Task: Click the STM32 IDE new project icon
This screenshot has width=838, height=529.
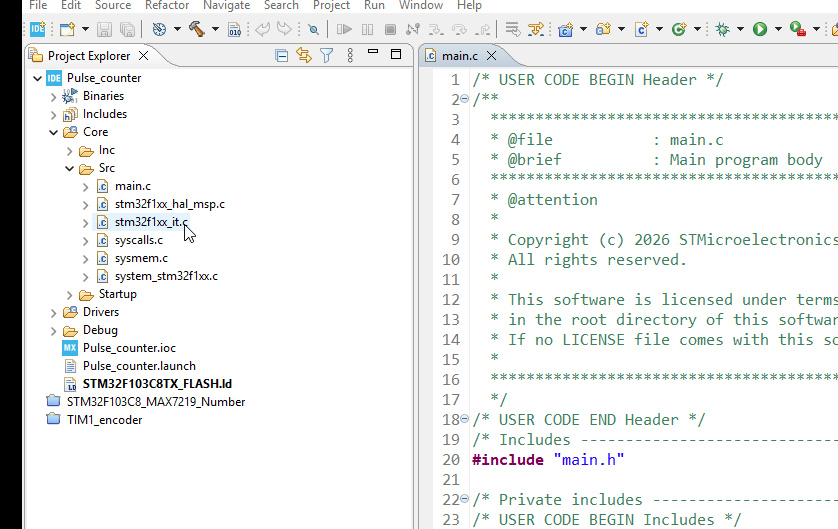Action: [x=37, y=28]
